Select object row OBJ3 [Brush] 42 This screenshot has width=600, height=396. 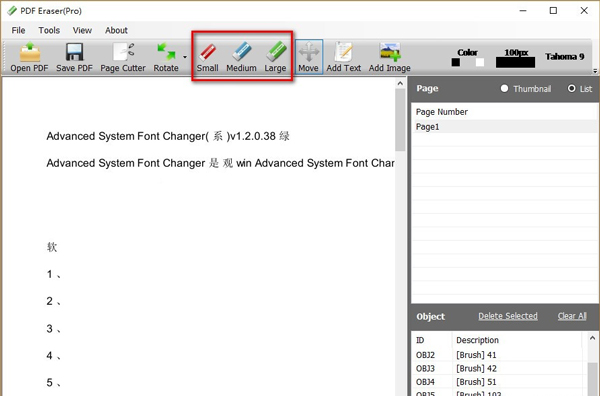pos(499,368)
